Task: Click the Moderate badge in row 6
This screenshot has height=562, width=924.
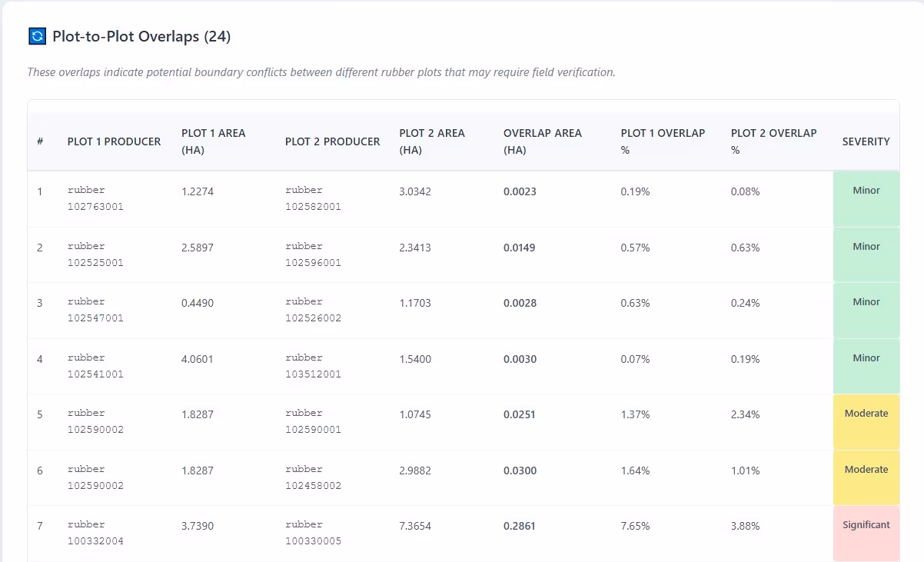Action: tap(866, 470)
